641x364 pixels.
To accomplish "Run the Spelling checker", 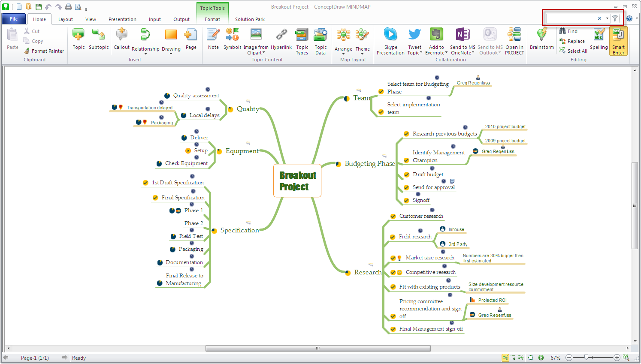I will (x=599, y=41).
